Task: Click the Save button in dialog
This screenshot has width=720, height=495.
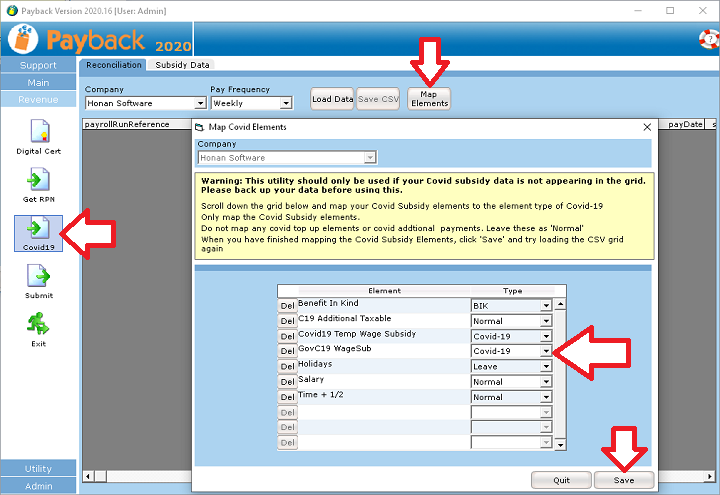Action: click(x=624, y=480)
